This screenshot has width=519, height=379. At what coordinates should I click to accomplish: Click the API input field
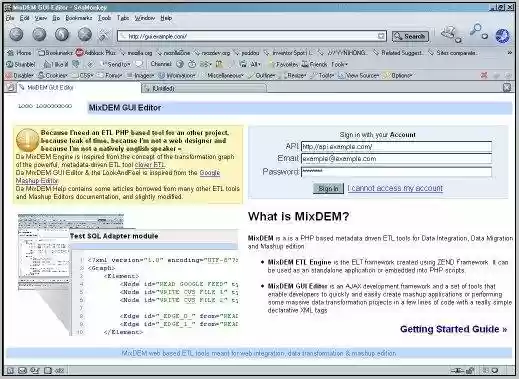tap(396, 147)
